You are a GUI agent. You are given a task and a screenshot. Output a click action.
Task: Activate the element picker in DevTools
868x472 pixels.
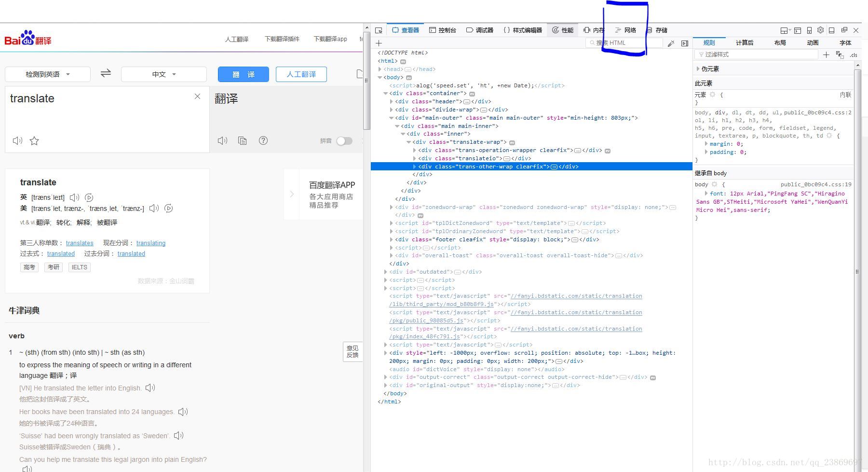379,30
